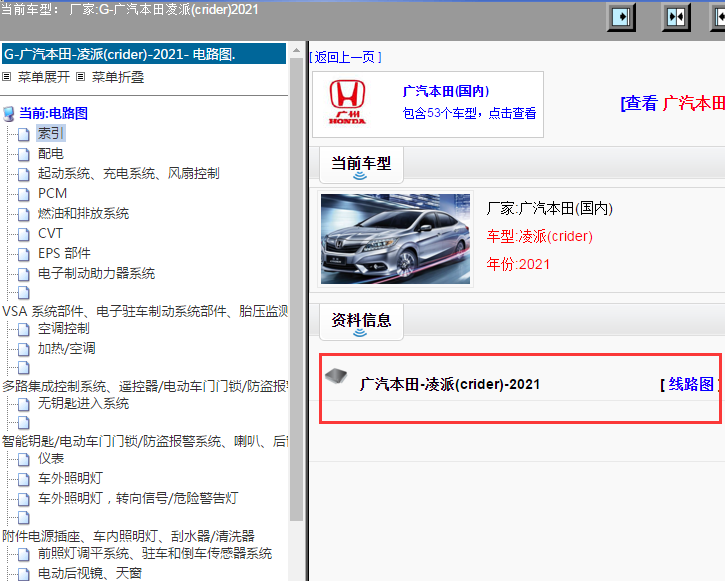Select 空调控制 in the tree
Image resolution: width=725 pixels, height=581 pixels.
[64, 329]
